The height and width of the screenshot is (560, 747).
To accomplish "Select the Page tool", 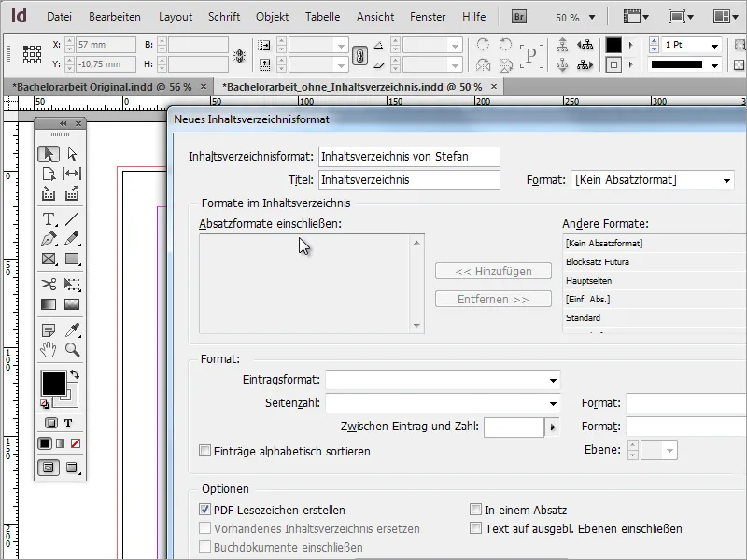I will (49, 174).
